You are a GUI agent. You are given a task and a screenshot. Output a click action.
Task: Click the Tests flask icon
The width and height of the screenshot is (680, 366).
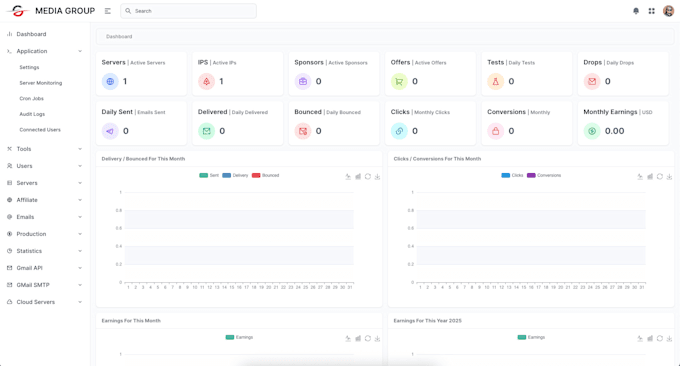pos(495,81)
